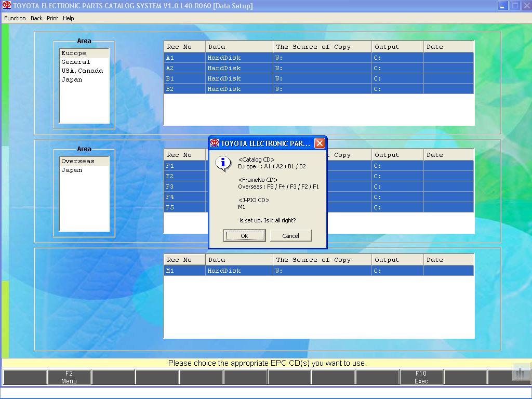Select Overseas in the FrameNo Area list
The width and height of the screenshot is (532, 399).
click(78, 161)
